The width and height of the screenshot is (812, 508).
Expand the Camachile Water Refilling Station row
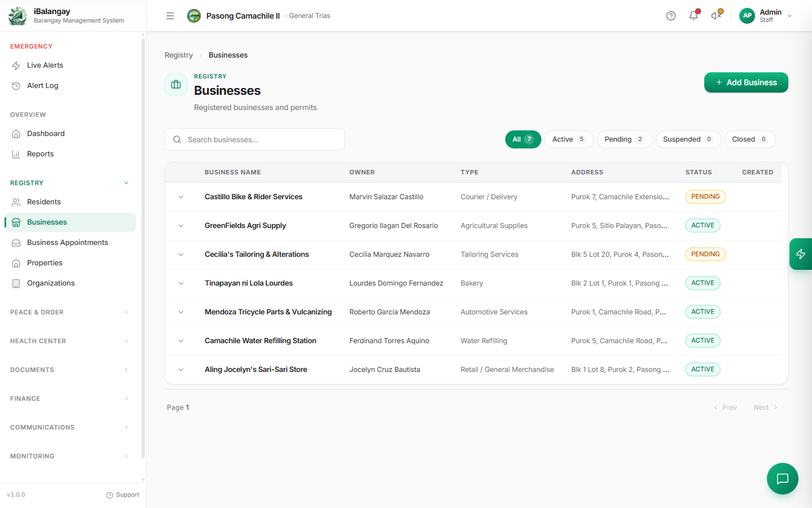click(181, 341)
